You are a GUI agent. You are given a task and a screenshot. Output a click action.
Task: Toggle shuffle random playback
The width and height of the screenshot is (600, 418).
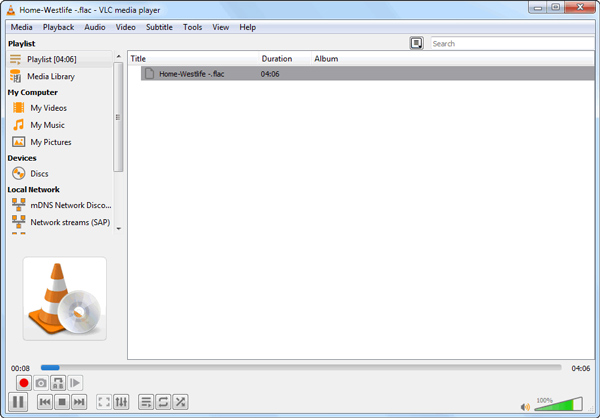tap(180, 402)
